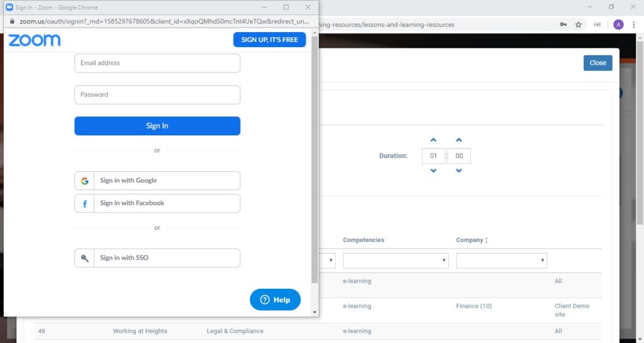Click the padlock icon in Zoom popup address bar
This screenshot has width=644, height=343.
12,21
